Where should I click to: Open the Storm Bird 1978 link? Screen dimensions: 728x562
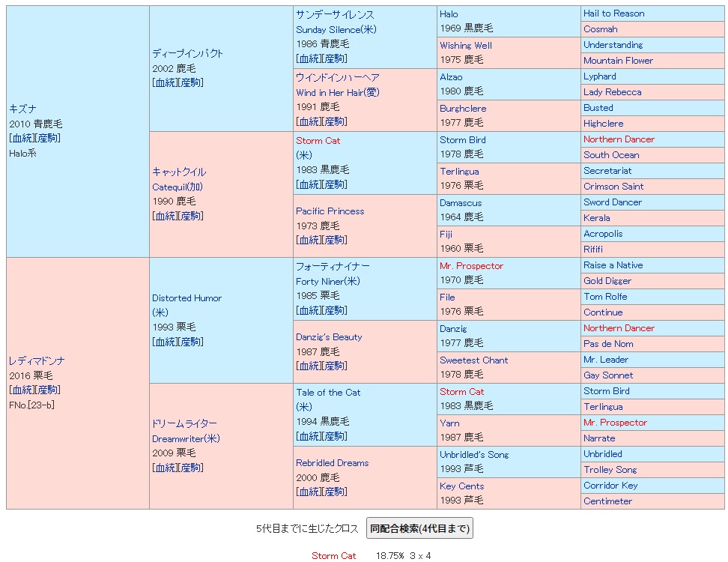point(462,140)
